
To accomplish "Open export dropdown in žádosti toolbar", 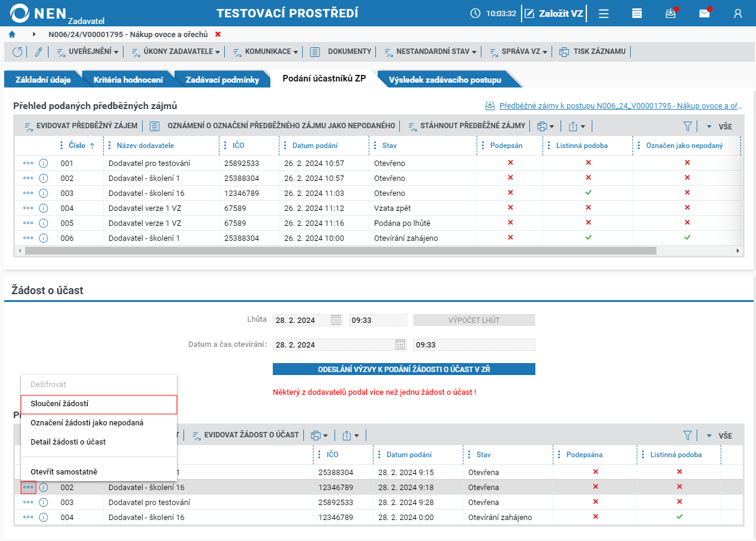I will pos(351,436).
